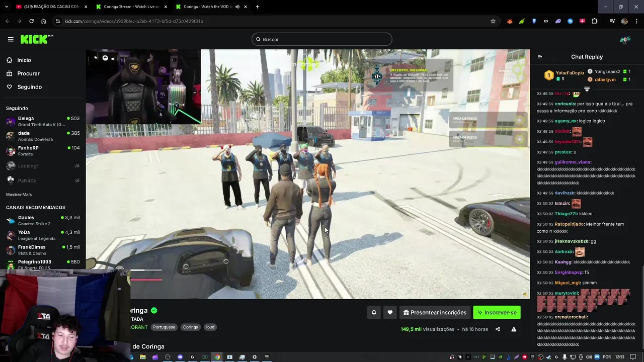Image resolution: width=644 pixels, height=362 pixels.
Task: Click the notification bell button
Action: coord(374,312)
